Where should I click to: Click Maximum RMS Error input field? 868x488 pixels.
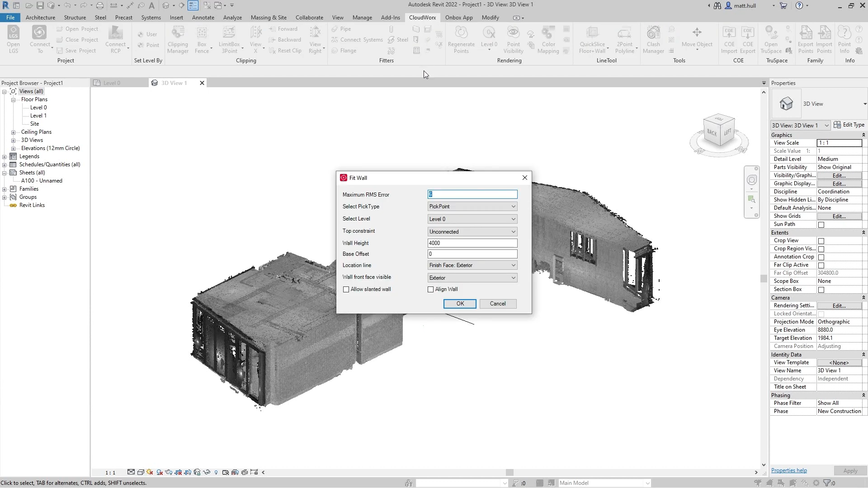point(472,194)
